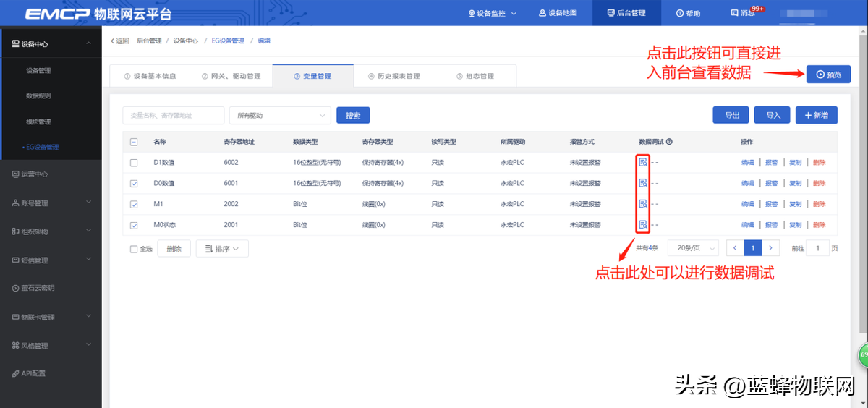
Task: Uncheck the D0数值 row checkbox
Action: click(x=134, y=184)
